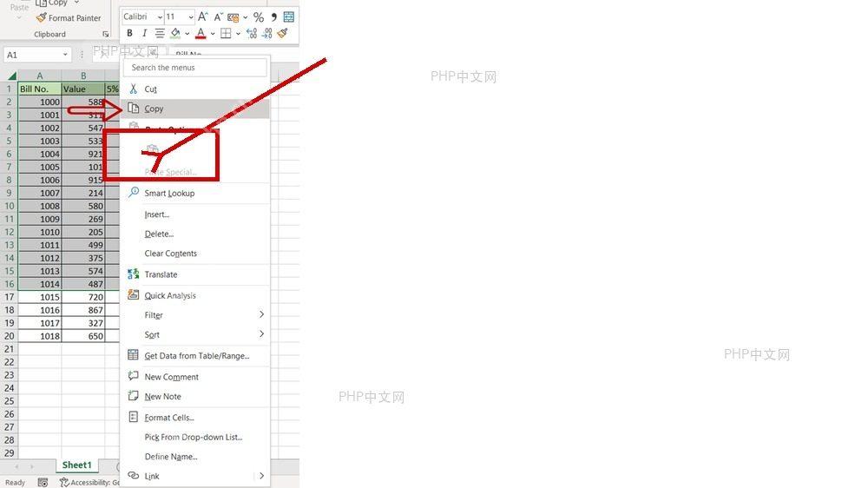The height and width of the screenshot is (488, 868).
Task: Click the cell containing Bill No.
Action: tap(39, 89)
